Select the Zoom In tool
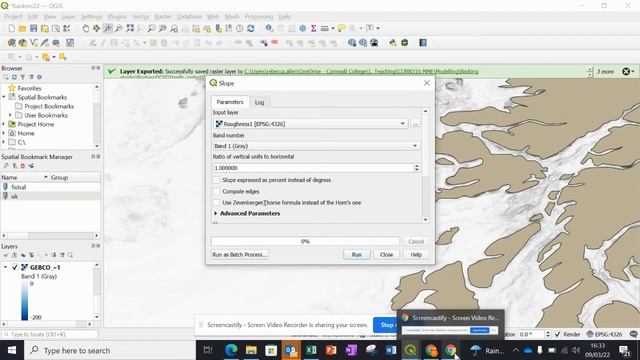The height and width of the screenshot is (360, 640). pos(108,28)
